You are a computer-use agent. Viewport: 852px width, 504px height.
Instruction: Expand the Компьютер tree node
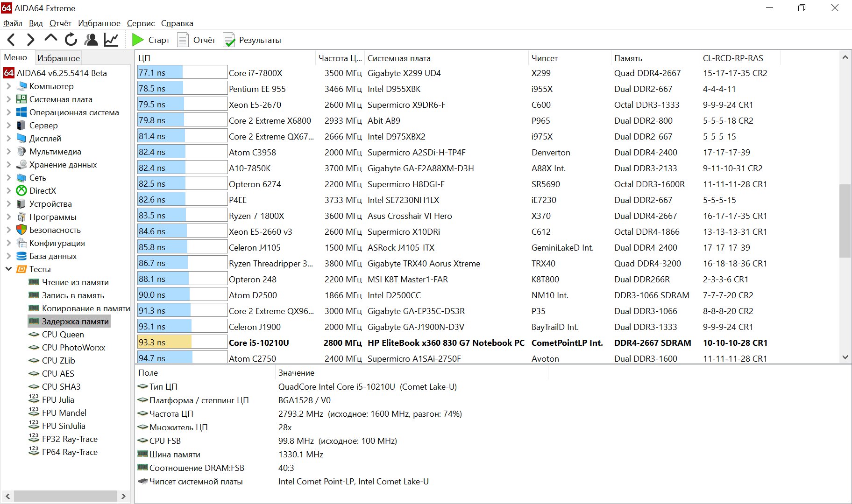click(x=8, y=86)
